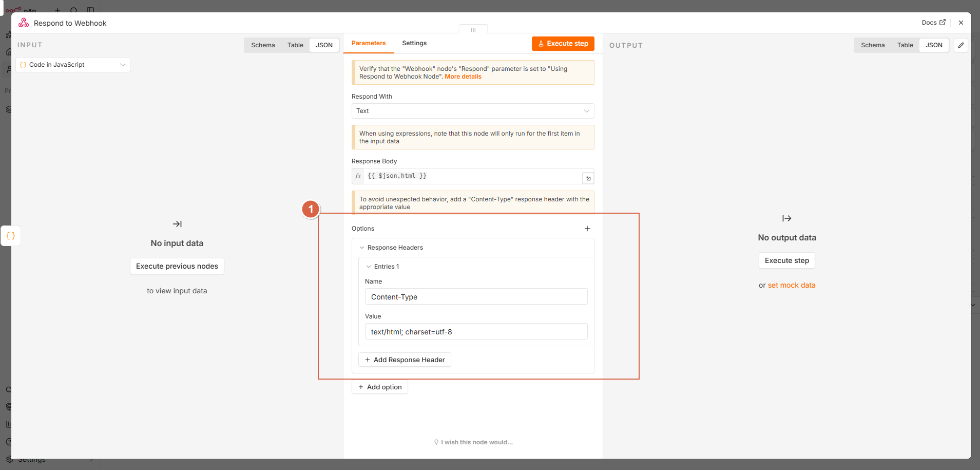Switch input view to Schema

(x=263, y=45)
